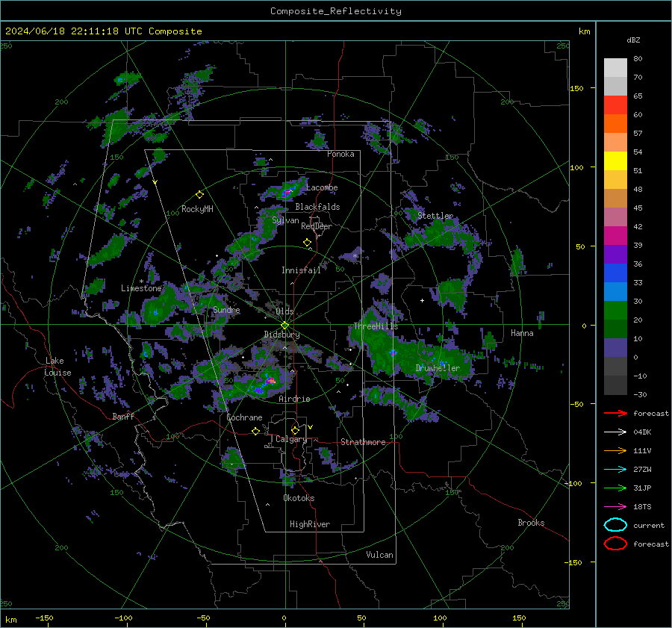Click the Lacombe label

(x=322, y=187)
